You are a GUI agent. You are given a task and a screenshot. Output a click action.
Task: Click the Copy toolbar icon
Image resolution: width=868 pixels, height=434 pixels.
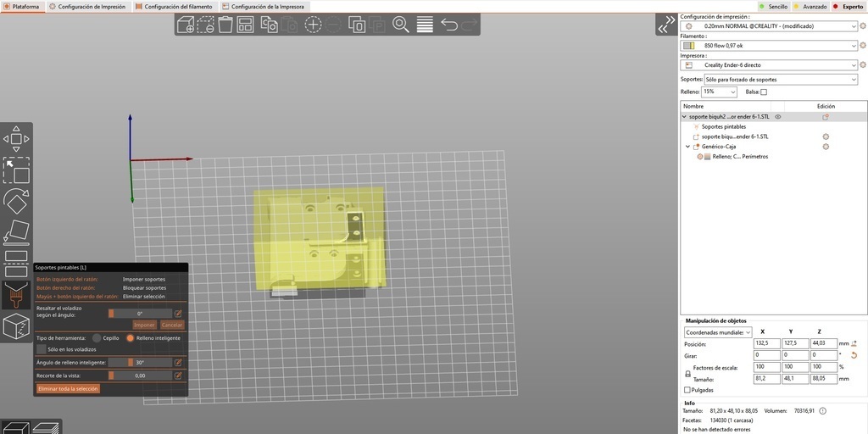pyautogui.click(x=269, y=25)
